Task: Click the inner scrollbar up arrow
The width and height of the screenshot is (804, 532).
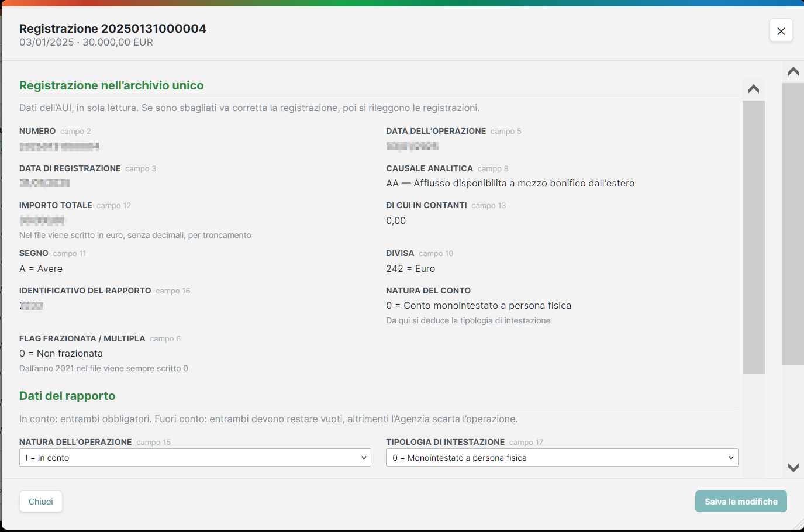Action: 753,89
